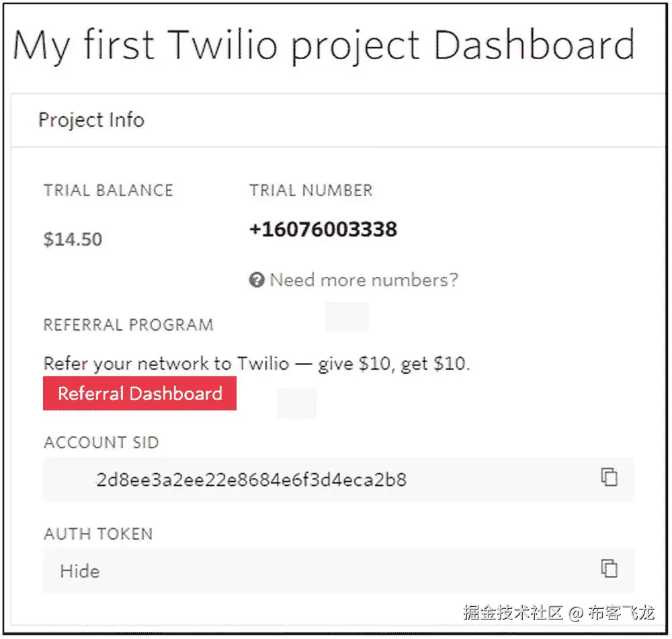Click the My first Twilio project Dashboard title
Viewport: 672px width, 639px height.
[x=323, y=46]
